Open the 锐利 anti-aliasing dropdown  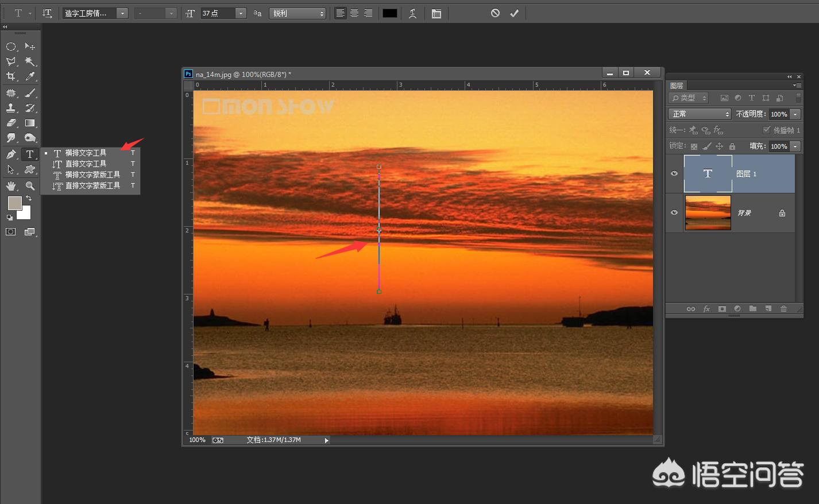298,13
